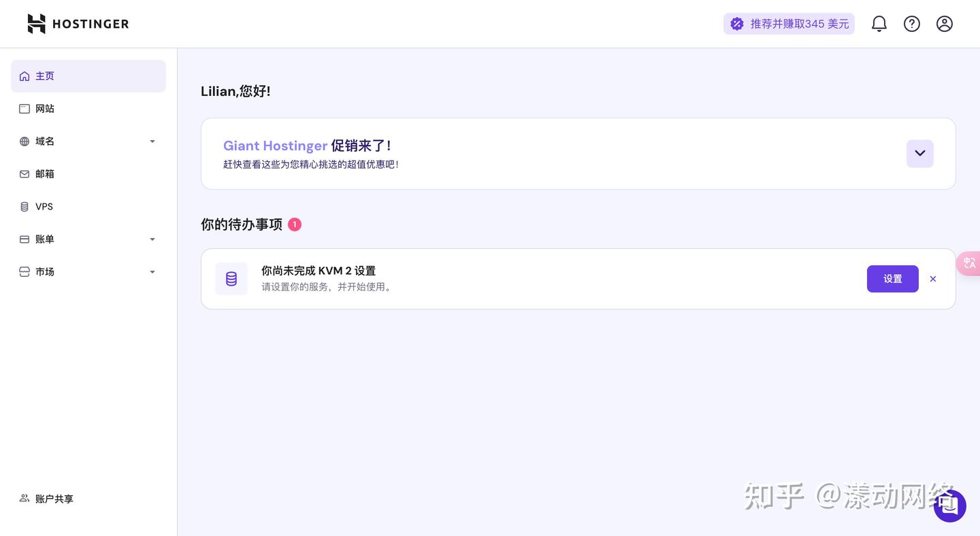Click the 你尚未完成 KVM 2 设置 heading
The height and width of the screenshot is (536, 980).
pos(318,271)
